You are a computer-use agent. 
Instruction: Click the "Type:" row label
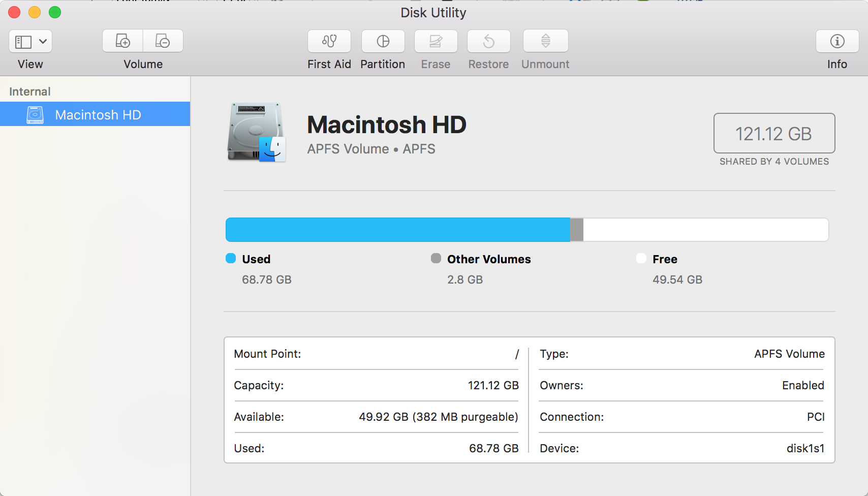(554, 354)
